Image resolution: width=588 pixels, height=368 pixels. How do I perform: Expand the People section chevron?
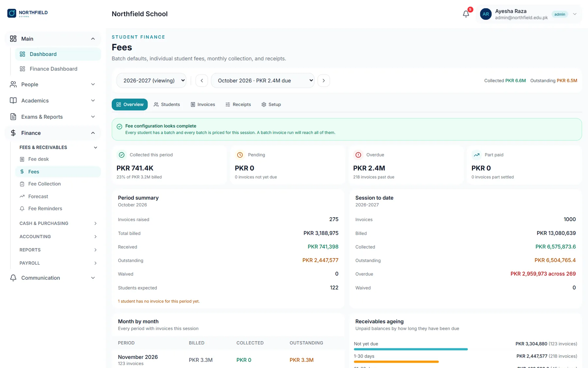(93, 84)
